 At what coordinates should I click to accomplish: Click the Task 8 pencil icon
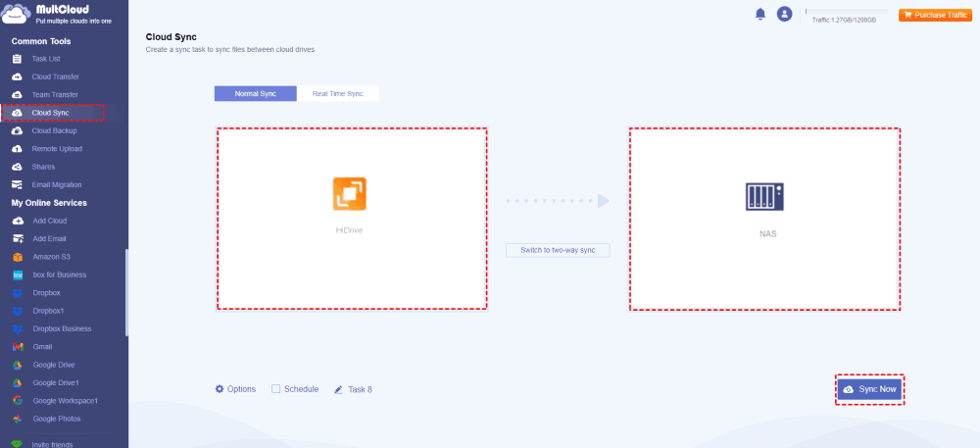tap(338, 389)
